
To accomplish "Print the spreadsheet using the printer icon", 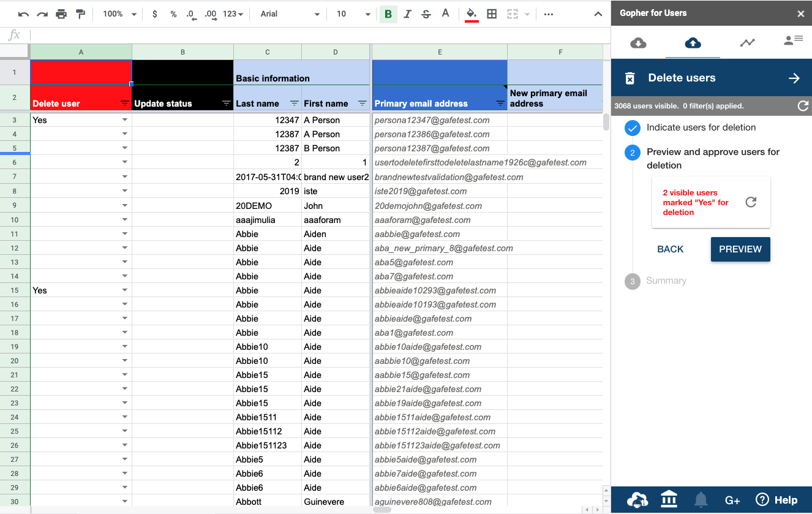I will click(61, 14).
